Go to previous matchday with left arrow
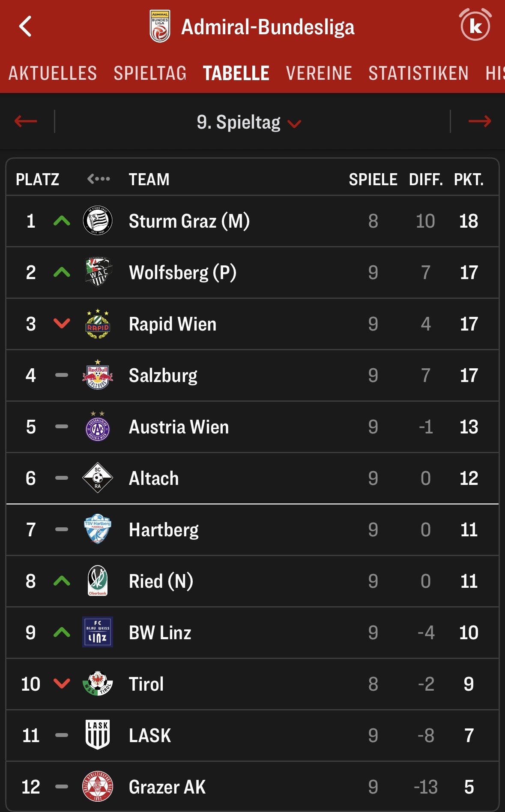Viewport: 505px width, 812px height. (x=26, y=121)
